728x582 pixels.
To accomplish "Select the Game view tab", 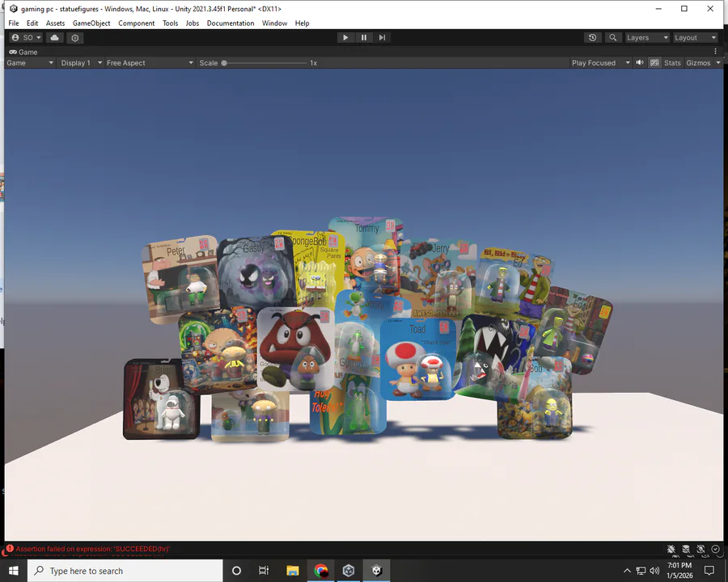I will [x=23, y=52].
